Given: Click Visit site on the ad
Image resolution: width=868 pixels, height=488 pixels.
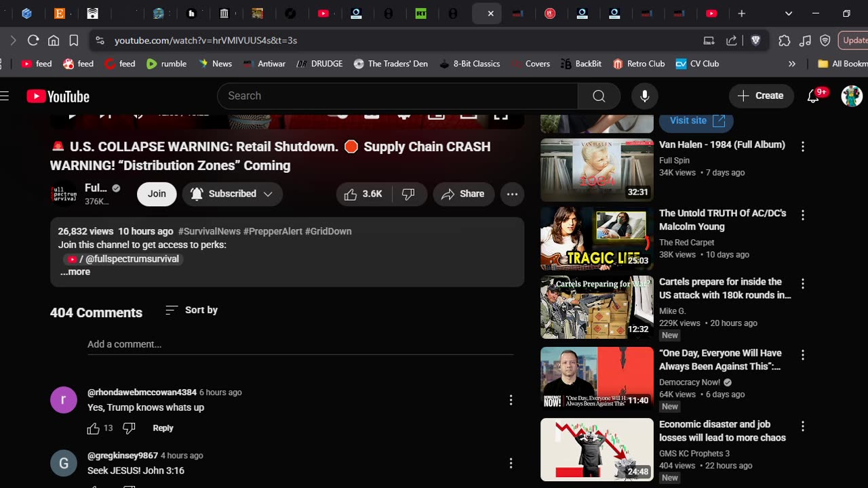Looking at the screenshot, I should pyautogui.click(x=696, y=121).
